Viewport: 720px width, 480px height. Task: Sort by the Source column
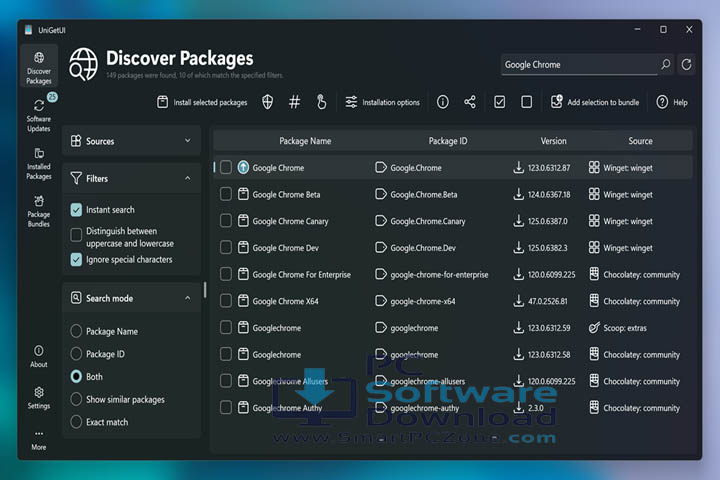click(640, 141)
